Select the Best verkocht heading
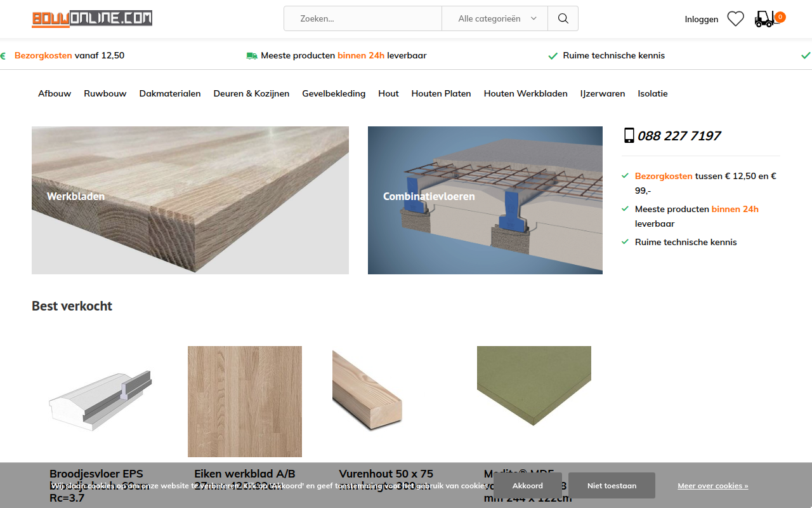The height and width of the screenshot is (508, 812). (72, 305)
